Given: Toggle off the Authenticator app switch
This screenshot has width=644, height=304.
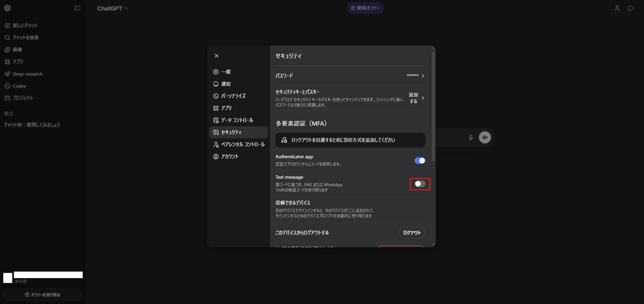Looking at the screenshot, I should click(420, 161).
